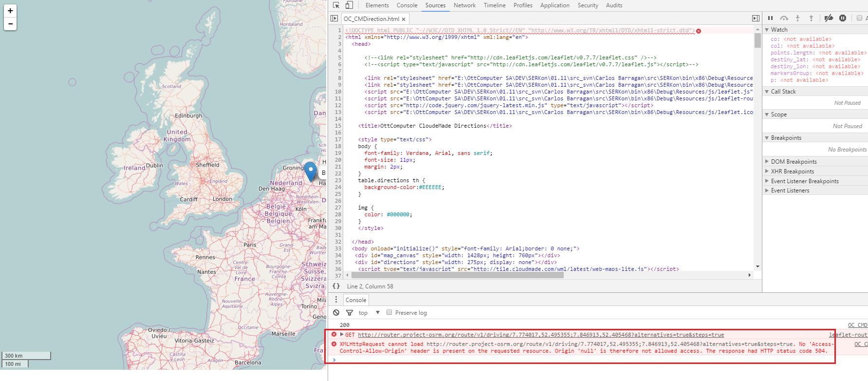This screenshot has width=868, height=381.
Task: Open the top execution context dropdown
Action: (x=369, y=313)
